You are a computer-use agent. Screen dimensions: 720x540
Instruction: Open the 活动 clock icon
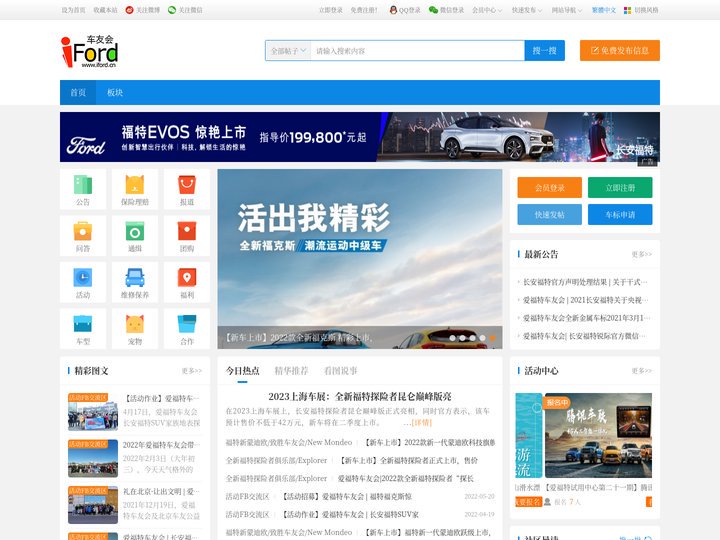pos(83,277)
